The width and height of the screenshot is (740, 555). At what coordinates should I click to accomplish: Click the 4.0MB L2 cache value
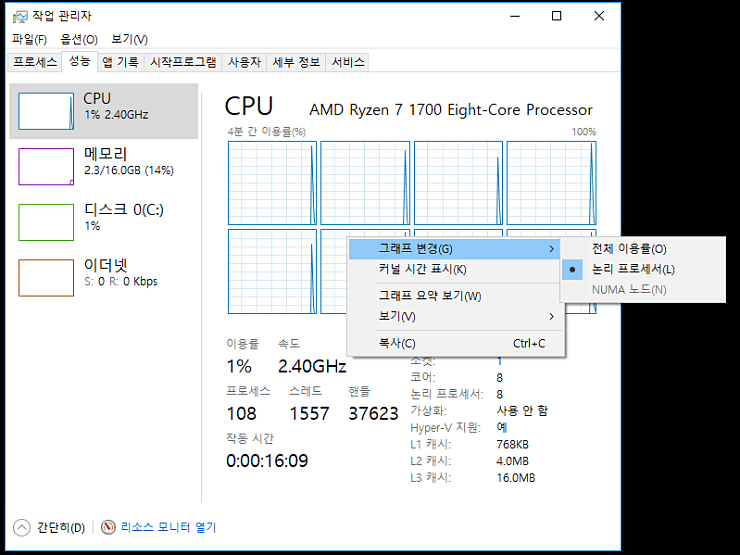click(x=513, y=461)
